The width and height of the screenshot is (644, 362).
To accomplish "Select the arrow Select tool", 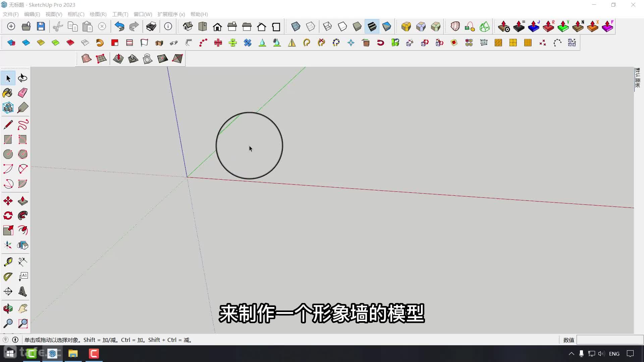I will click(x=8, y=78).
